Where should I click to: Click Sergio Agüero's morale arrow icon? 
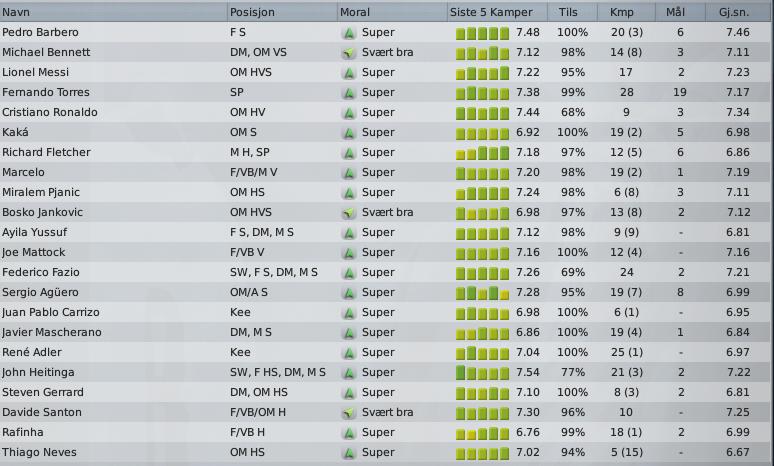coord(349,293)
